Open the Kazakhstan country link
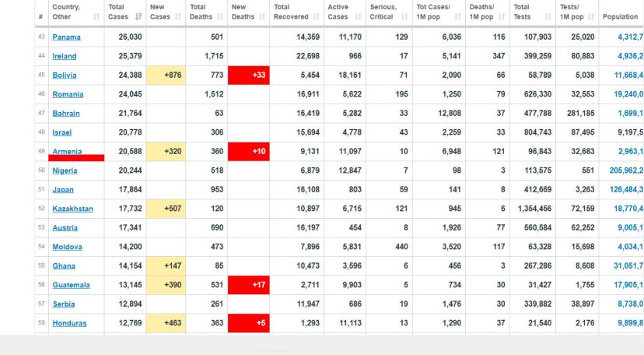The height and width of the screenshot is (355, 644). pyautogui.click(x=72, y=209)
